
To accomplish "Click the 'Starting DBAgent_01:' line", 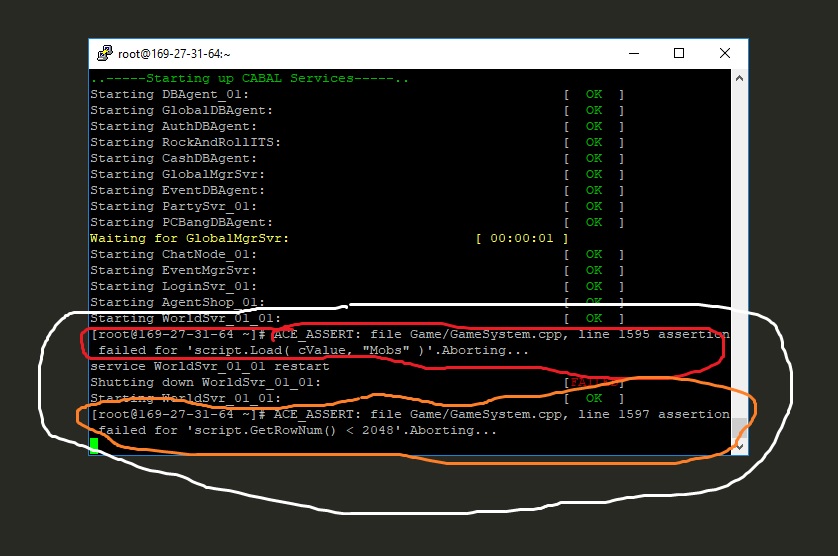I will coord(169,95).
